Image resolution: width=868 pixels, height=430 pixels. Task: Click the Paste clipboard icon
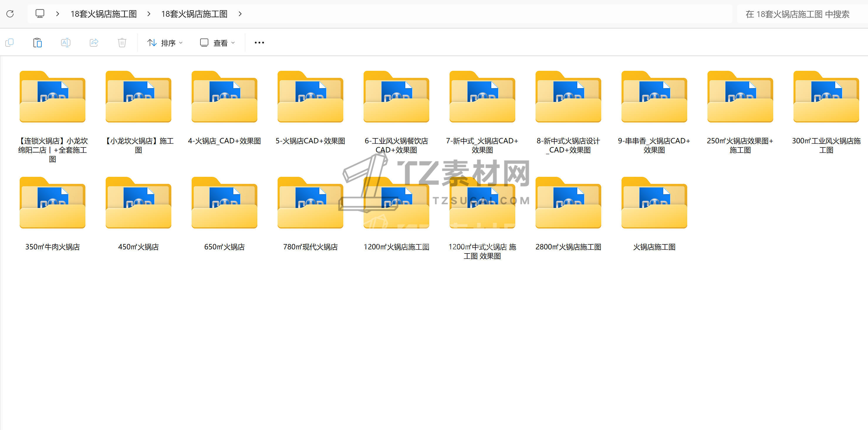click(37, 43)
